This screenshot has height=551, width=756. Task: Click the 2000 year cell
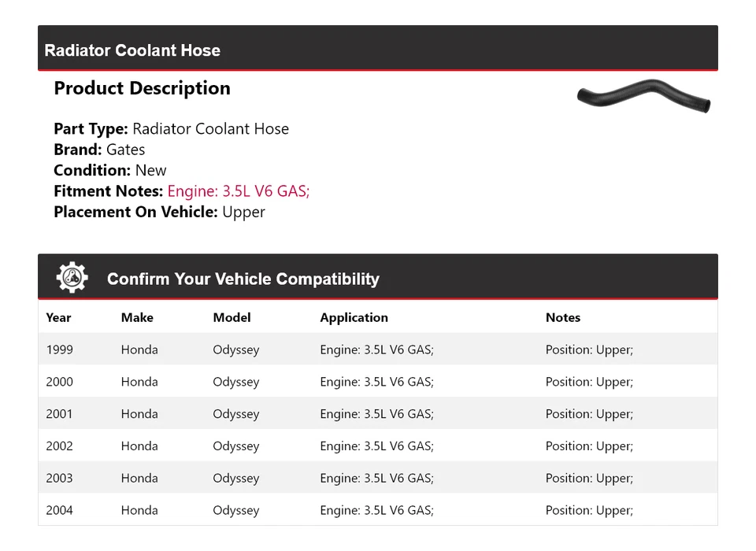tap(59, 383)
